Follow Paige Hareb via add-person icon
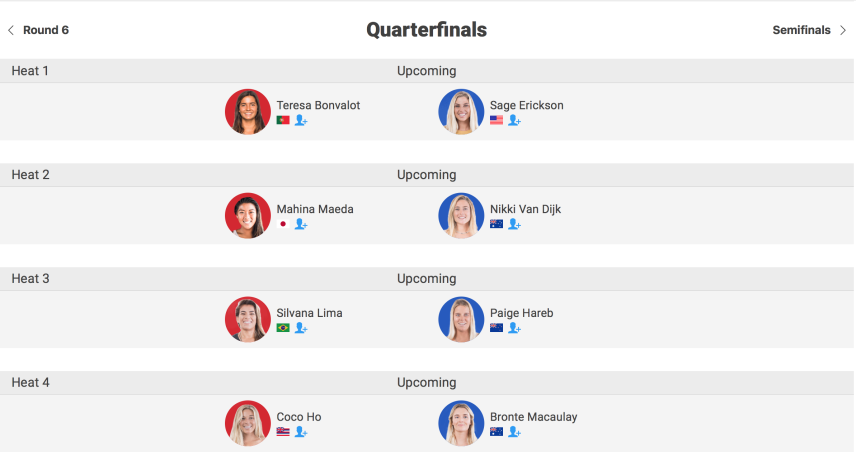This screenshot has height=452, width=856. 514,328
